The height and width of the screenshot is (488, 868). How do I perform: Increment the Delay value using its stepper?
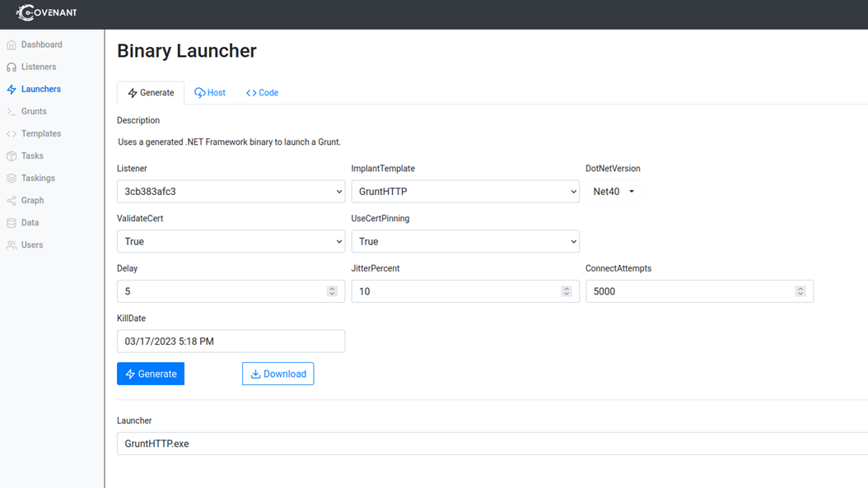332,287
